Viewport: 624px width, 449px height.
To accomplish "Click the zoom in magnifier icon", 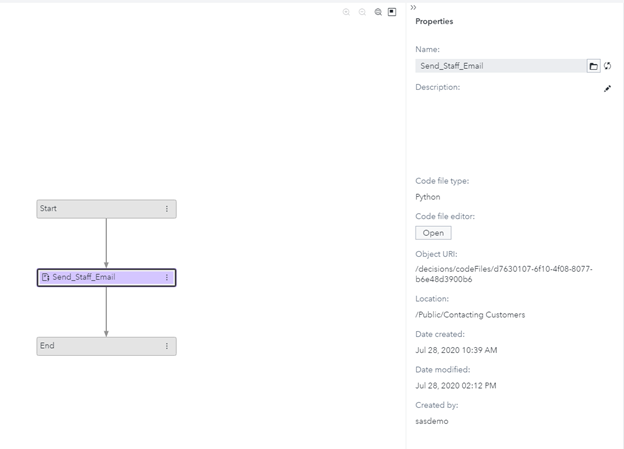I will (347, 12).
